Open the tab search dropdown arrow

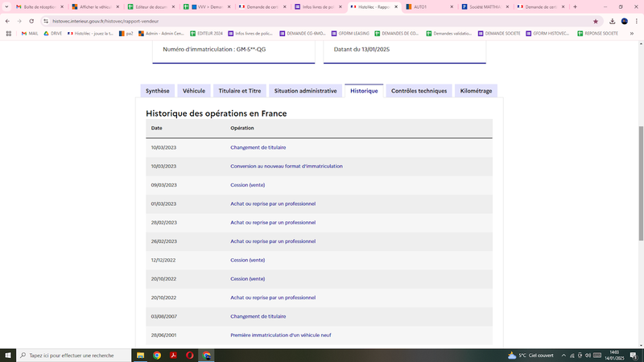(x=6, y=7)
